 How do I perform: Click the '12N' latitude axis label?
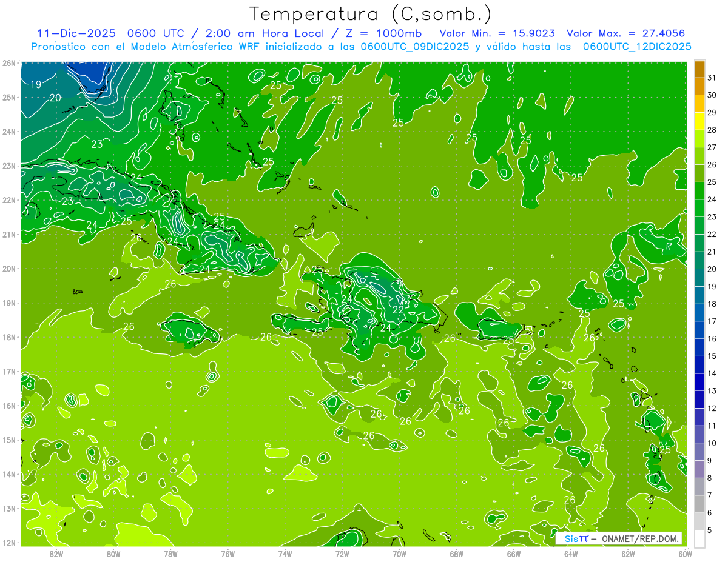click(8, 543)
